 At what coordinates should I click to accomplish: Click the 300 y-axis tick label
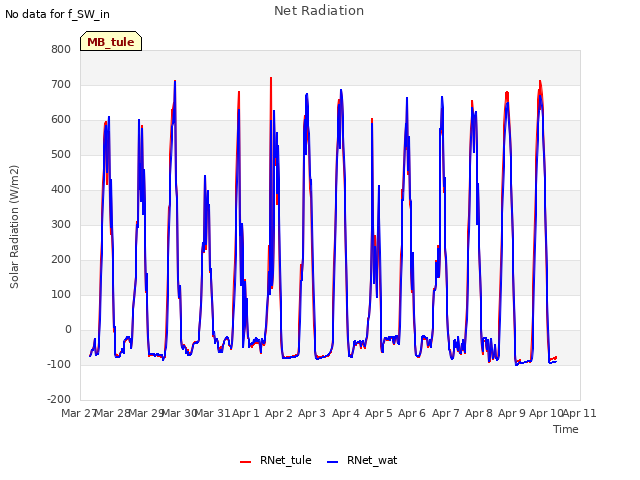click(61, 224)
